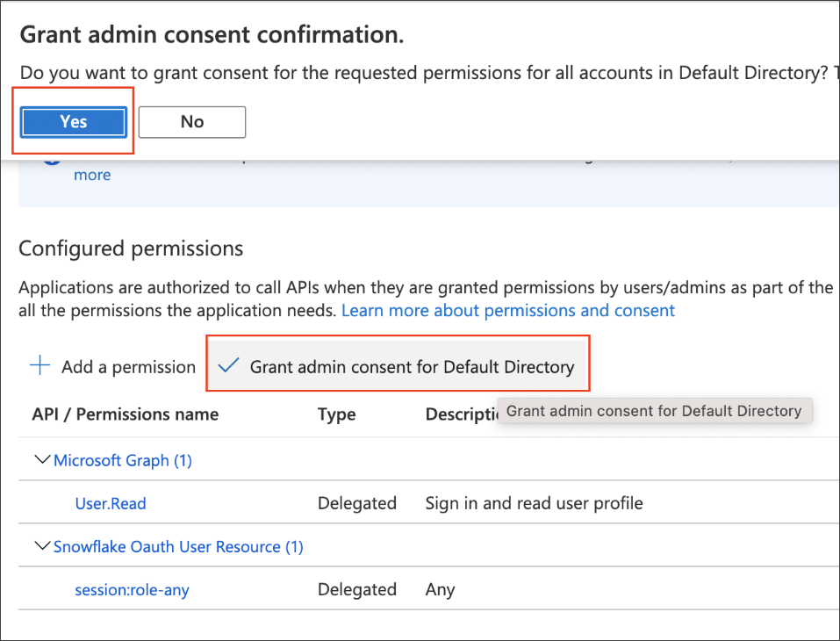Image resolution: width=840 pixels, height=641 pixels.
Task: Open the session:role-any permission details
Action: click(132, 590)
